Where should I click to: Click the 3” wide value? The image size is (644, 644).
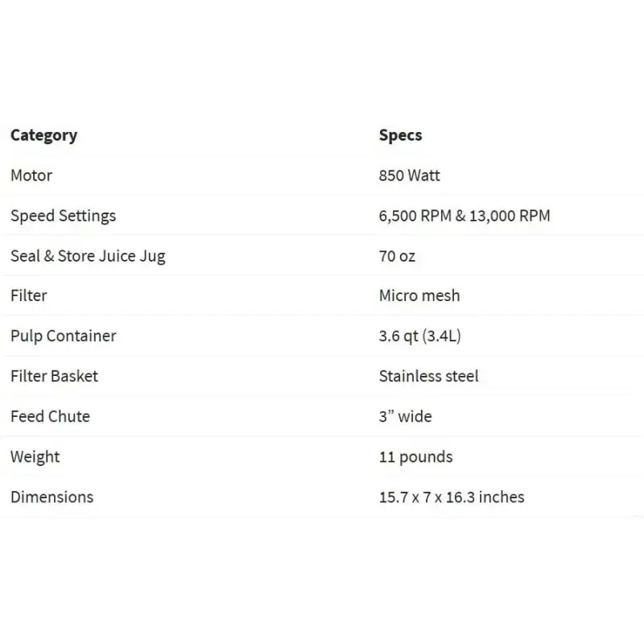click(x=406, y=416)
